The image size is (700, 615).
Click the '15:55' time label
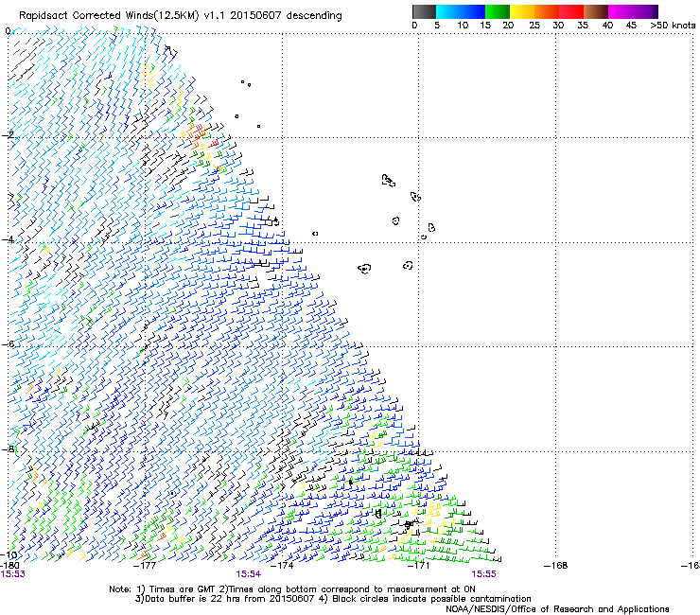point(483,574)
